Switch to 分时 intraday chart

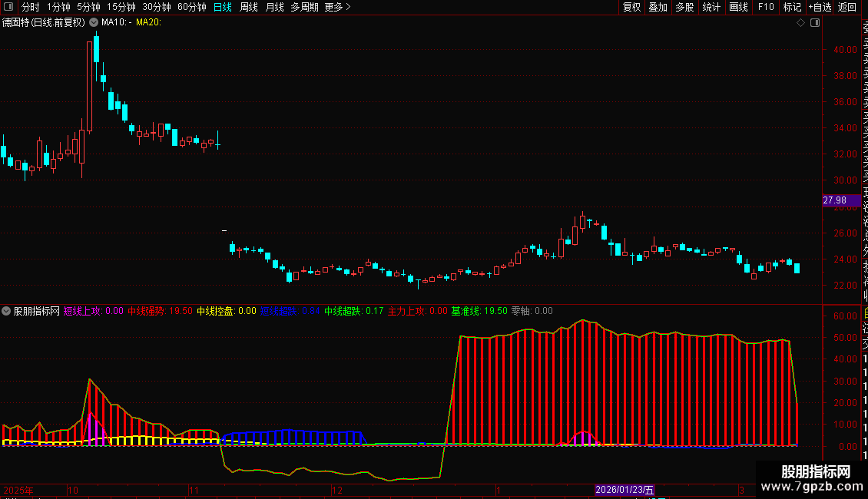pos(31,7)
